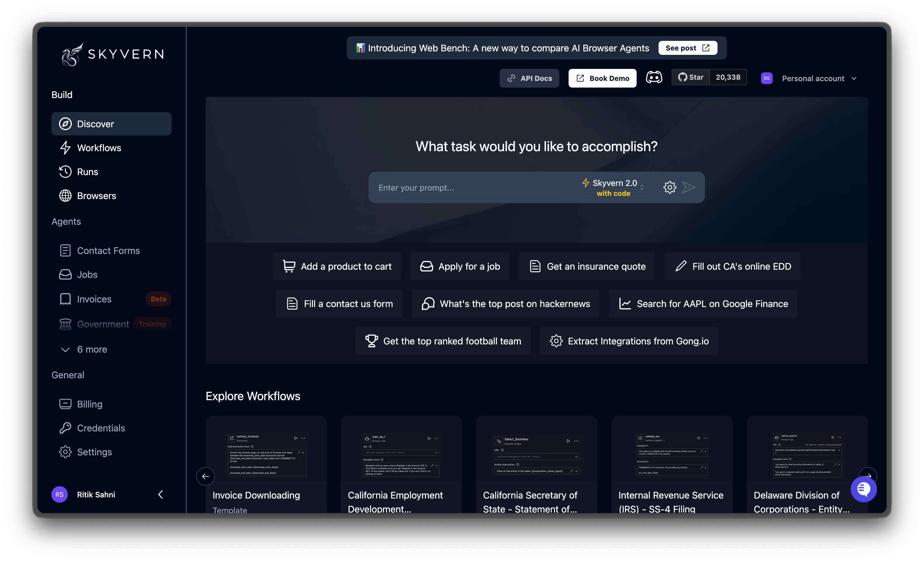Expand the 6 more agents list
The image size is (924, 561).
(111, 349)
